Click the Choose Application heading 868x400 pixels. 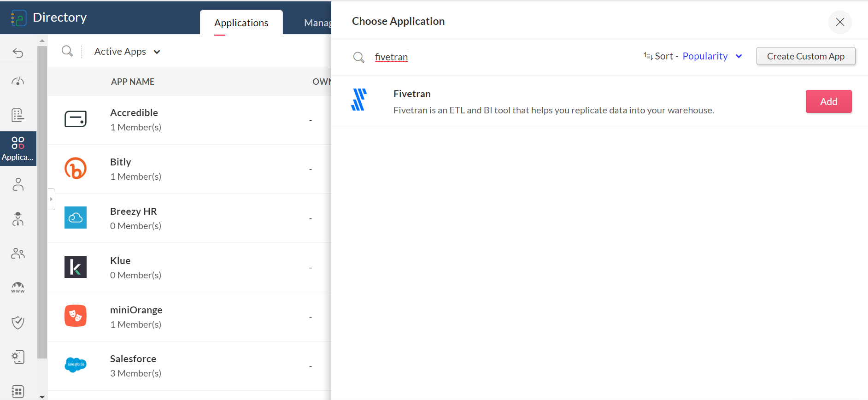pyautogui.click(x=398, y=21)
